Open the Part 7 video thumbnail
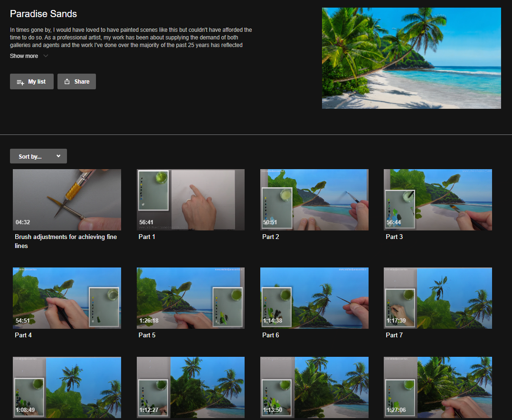 (x=437, y=298)
